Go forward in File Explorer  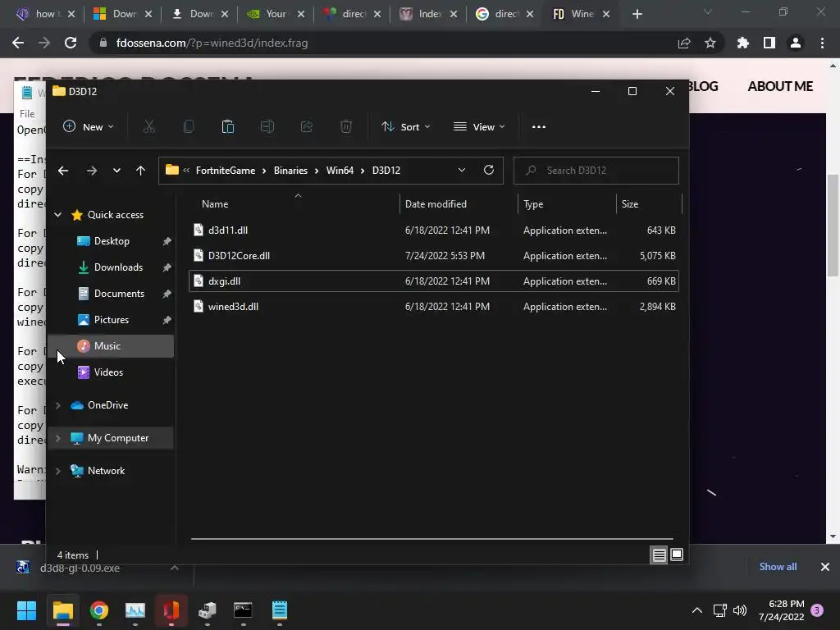tap(92, 171)
